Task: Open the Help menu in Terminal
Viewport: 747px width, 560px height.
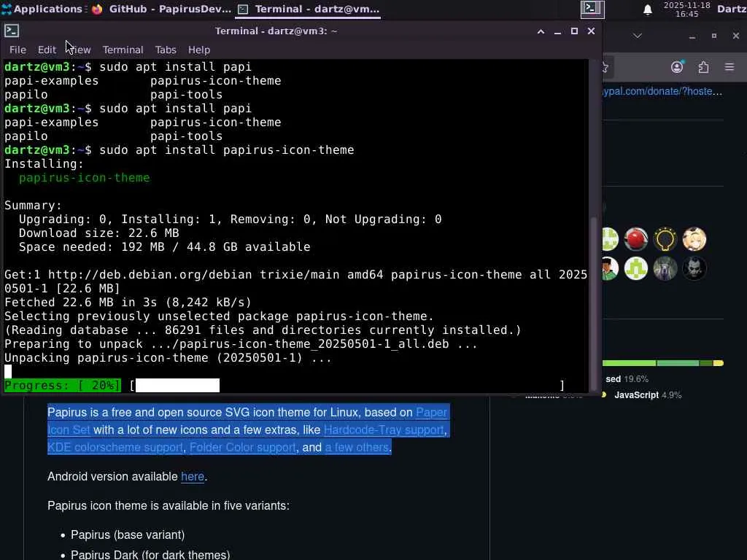Action: click(198, 50)
